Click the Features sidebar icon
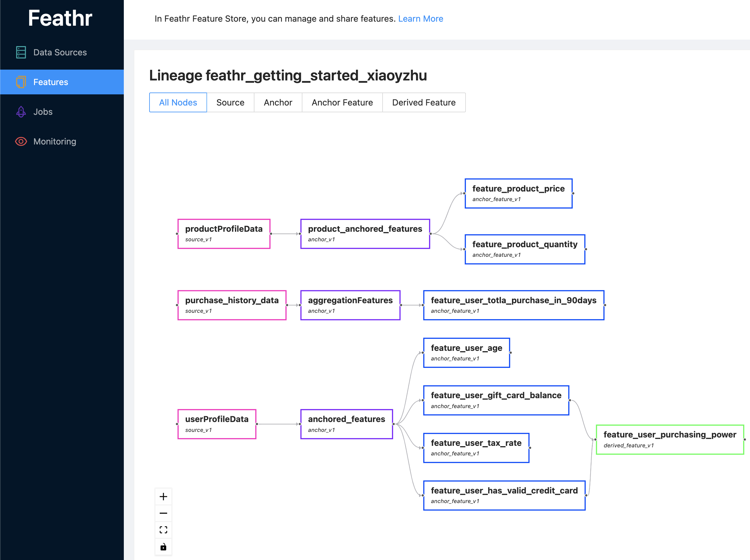Image resolution: width=750 pixels, height=560 pixels. tap(21, 82)
